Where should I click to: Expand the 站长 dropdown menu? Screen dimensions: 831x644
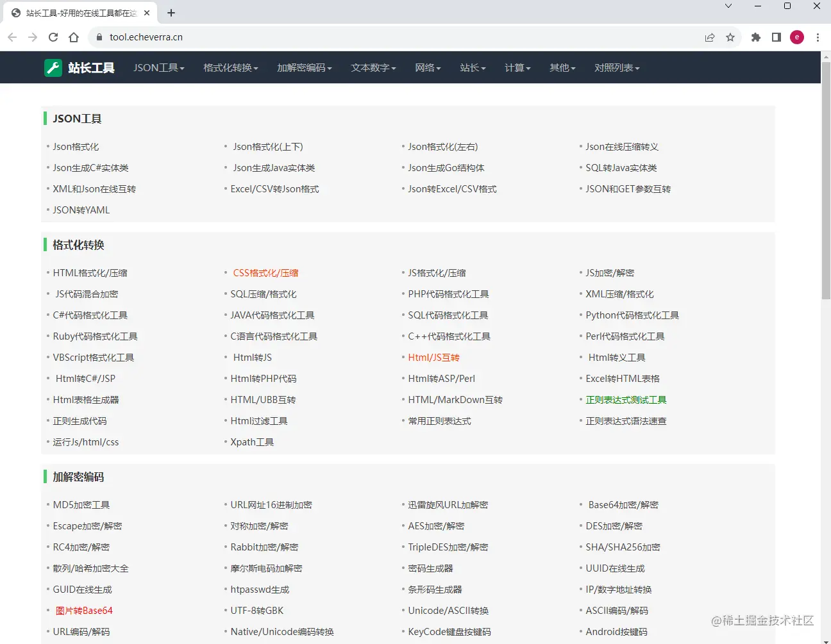473,67
